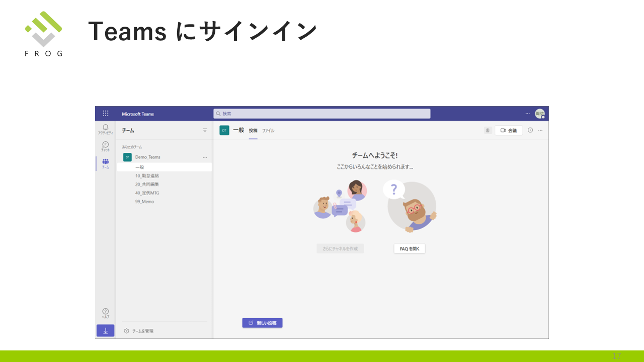644x362 pixels.
Task: Switch to the 投稿 tab
Action: click(253, 131)
